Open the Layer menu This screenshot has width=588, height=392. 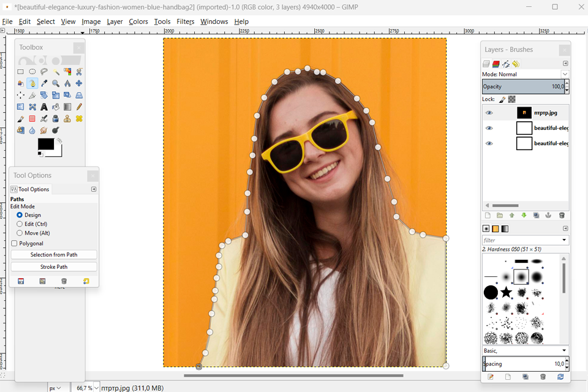coord(115,21)
